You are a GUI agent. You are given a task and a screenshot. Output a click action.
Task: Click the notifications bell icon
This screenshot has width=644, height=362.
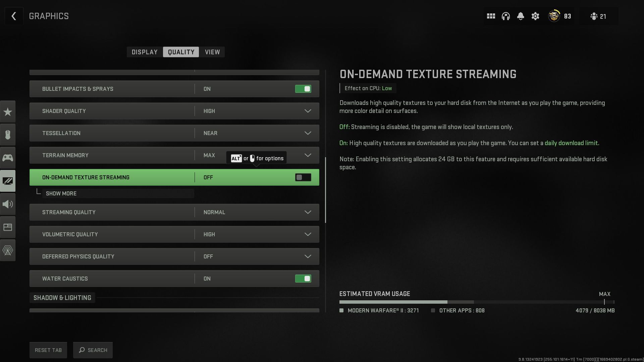pos(520,16)
